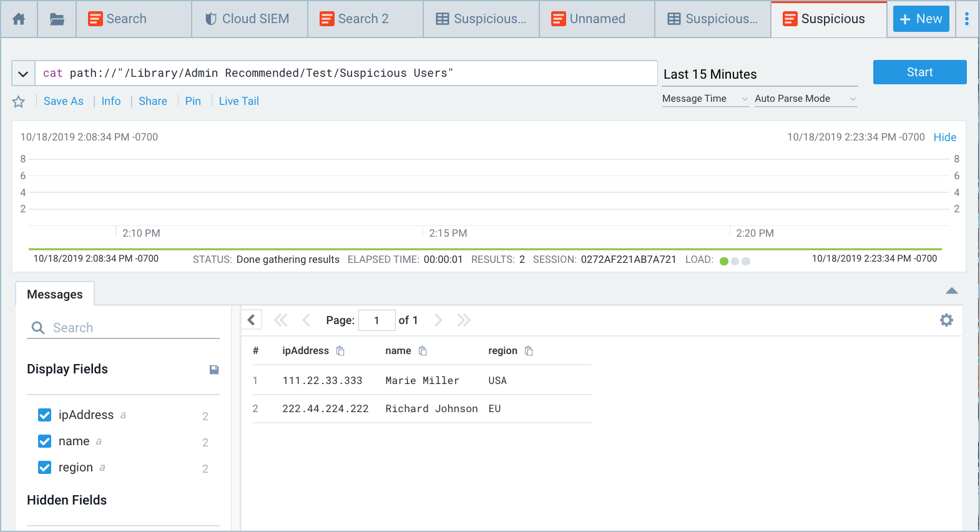The image size is (980, 532).
Task: Switch to the Cloud SIEM tab
Action: click(249, 19)
